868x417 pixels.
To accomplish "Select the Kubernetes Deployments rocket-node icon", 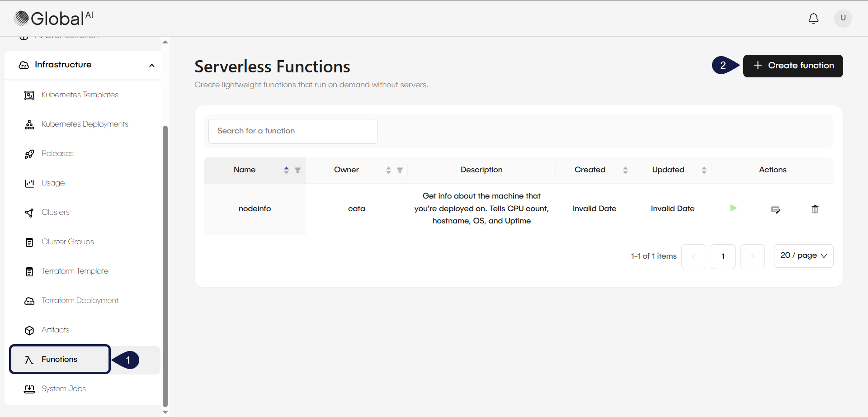I will pyautogui.click(x=29, y=124).
